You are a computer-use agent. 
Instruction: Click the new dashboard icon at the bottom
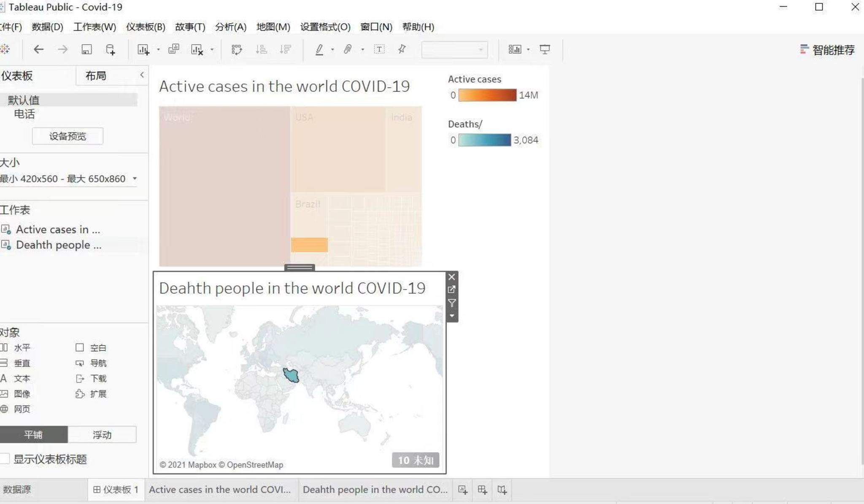(x=482, y=490)
